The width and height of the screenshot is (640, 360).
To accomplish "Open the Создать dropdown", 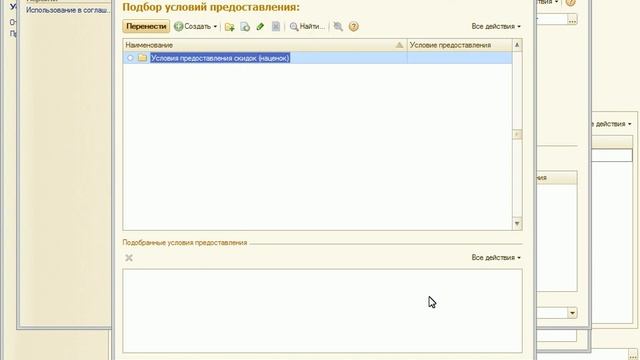I will (196, 26).
